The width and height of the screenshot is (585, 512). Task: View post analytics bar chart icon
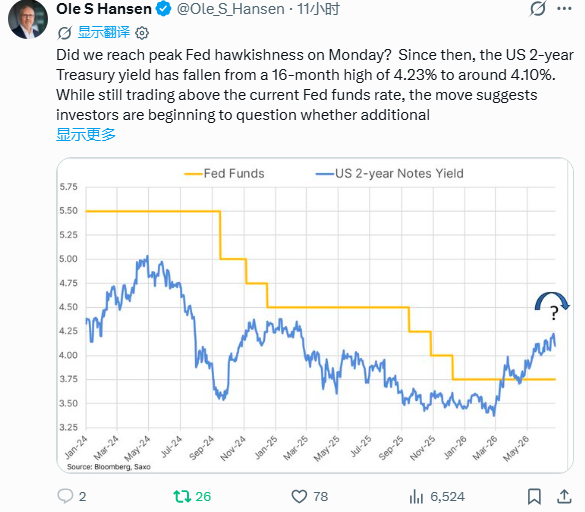click(416, 497)
